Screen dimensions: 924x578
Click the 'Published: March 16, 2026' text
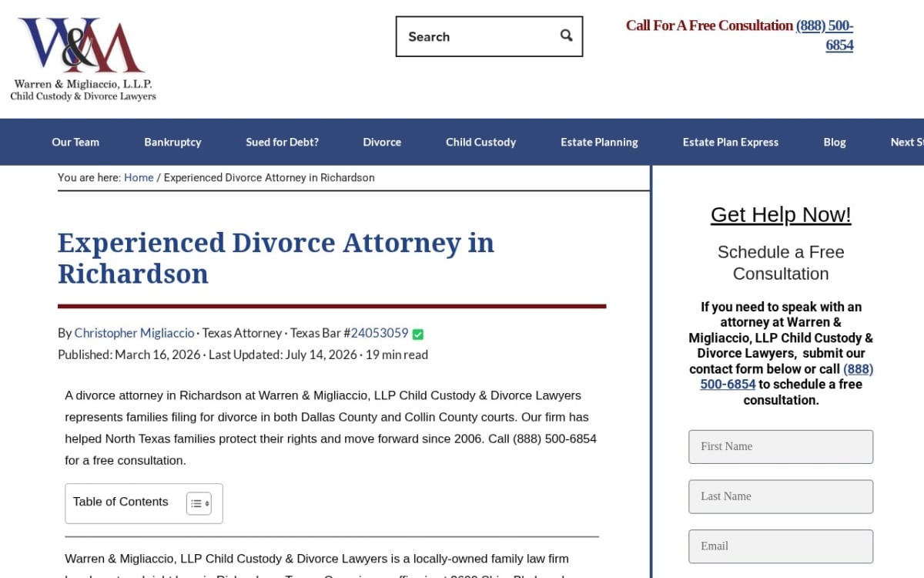pyautogui.click(x=129, y=355)
